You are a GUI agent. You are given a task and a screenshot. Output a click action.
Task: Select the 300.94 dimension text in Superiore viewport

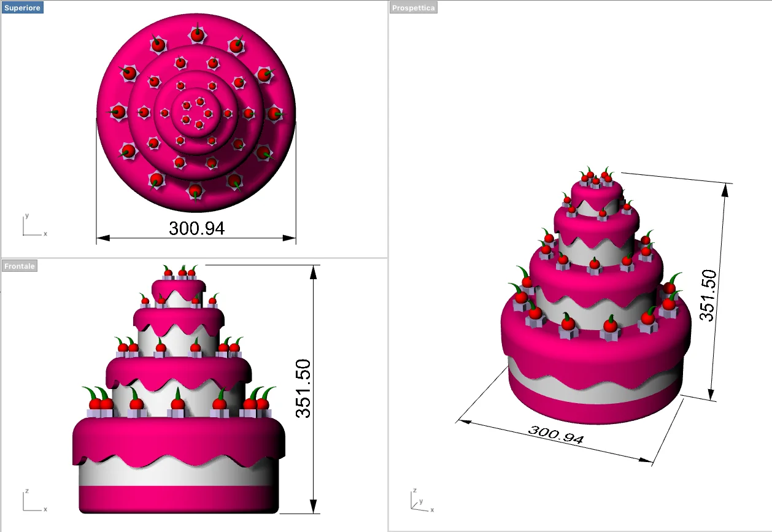pyautogui.click(x=197, y=228)
